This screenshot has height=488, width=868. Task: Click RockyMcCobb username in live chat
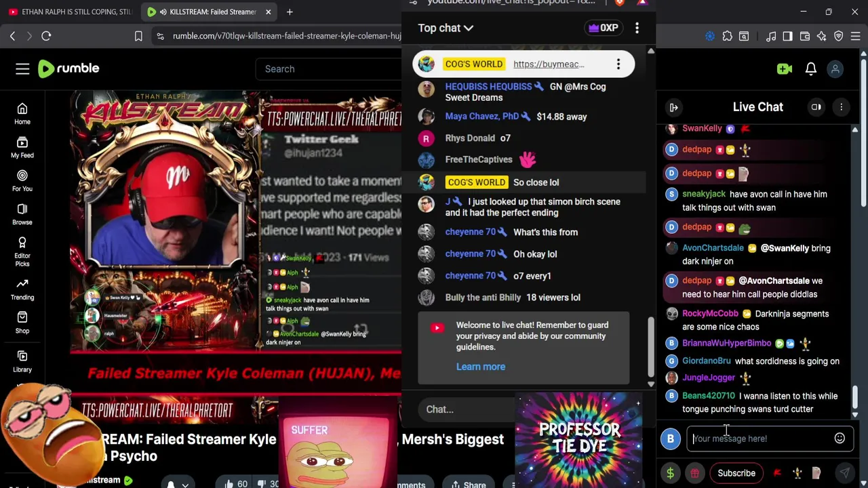(x=710, y=314)
